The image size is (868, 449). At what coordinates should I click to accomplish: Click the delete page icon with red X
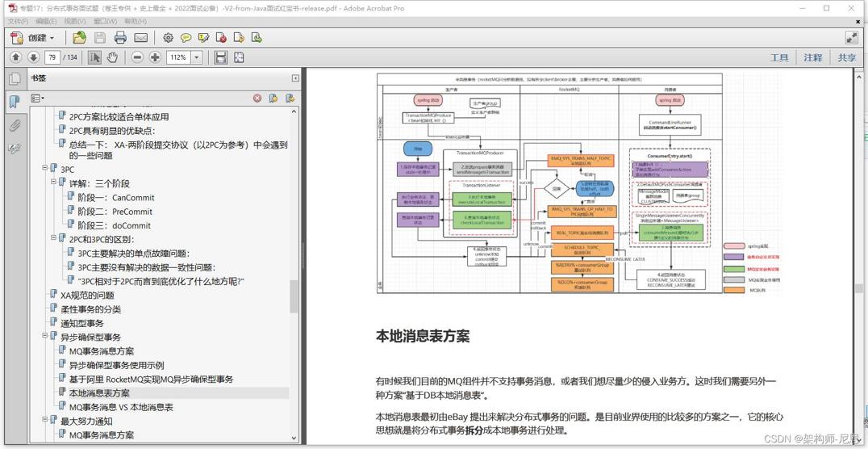coord(221,38)
